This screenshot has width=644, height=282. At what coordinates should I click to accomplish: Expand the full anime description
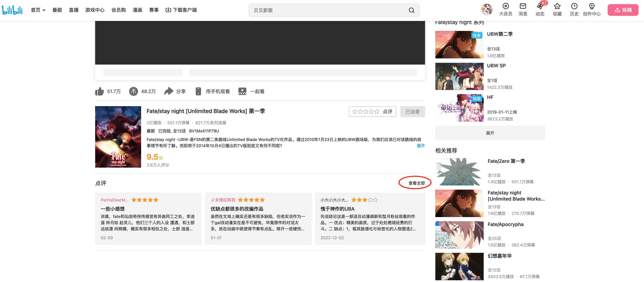tap(420, 146)
